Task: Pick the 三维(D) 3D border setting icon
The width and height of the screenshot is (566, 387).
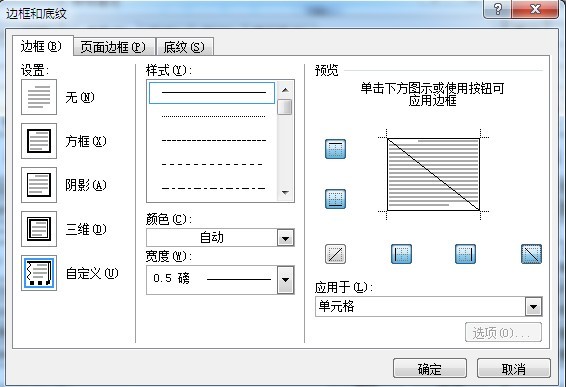Action: (39, 229)
